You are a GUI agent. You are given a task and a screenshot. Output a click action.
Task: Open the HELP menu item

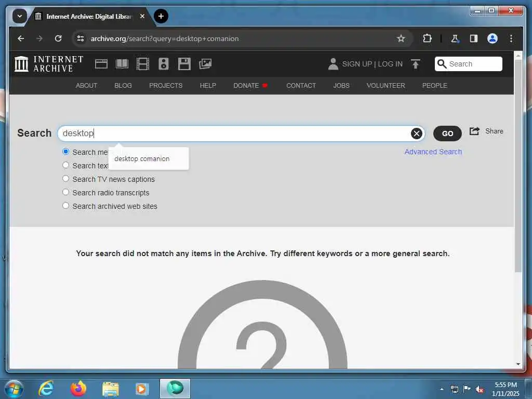click(x=208, y=86)
